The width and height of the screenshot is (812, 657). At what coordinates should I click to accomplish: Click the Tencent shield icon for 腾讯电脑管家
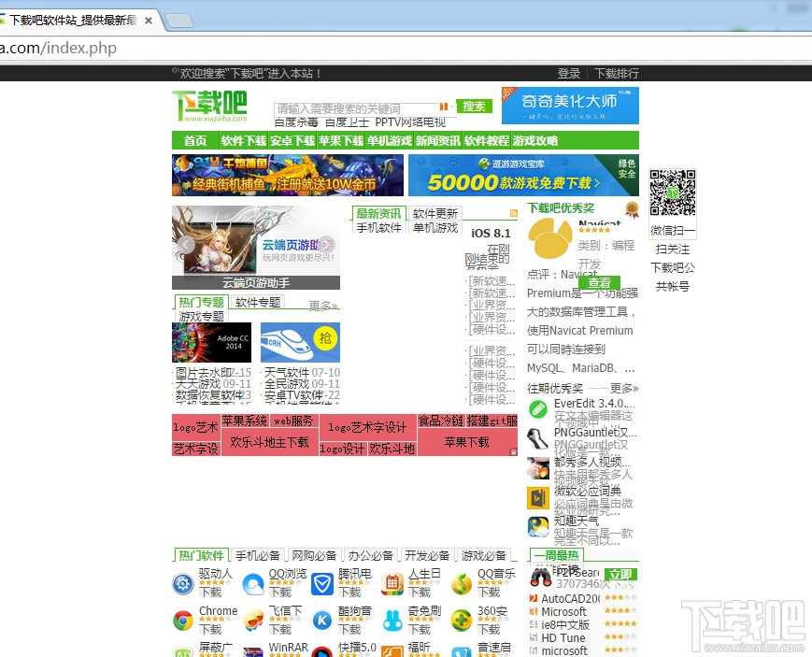point(321,581)
